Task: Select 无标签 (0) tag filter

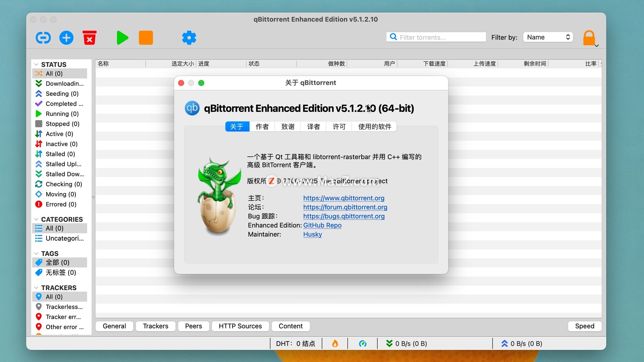Action: click(x=60, y=273)
